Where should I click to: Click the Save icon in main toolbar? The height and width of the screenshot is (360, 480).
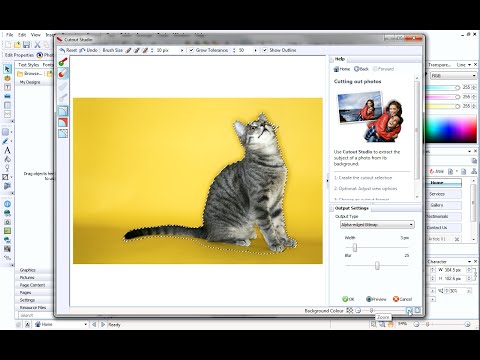[x=27, y=45]
